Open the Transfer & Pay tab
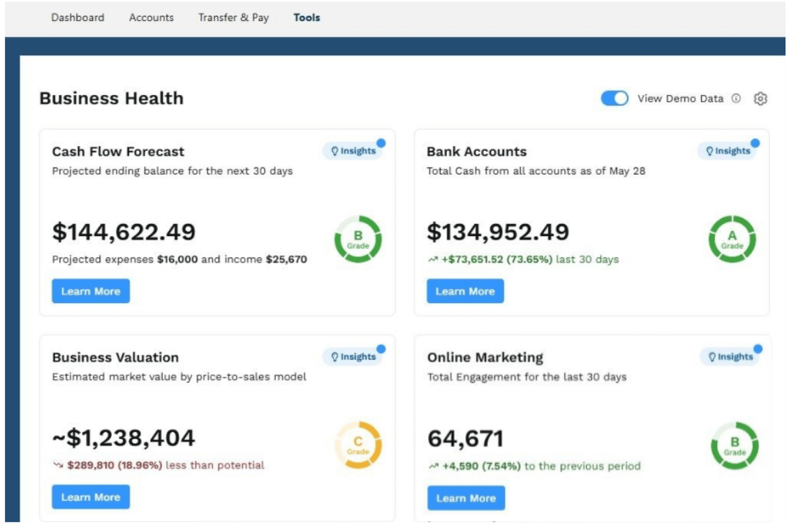796x532 pixels. [233, 17]
